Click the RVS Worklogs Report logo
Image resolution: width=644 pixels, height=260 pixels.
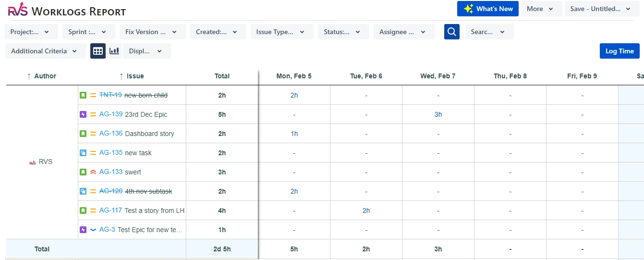pyautogui.click(x=18, y=10)
